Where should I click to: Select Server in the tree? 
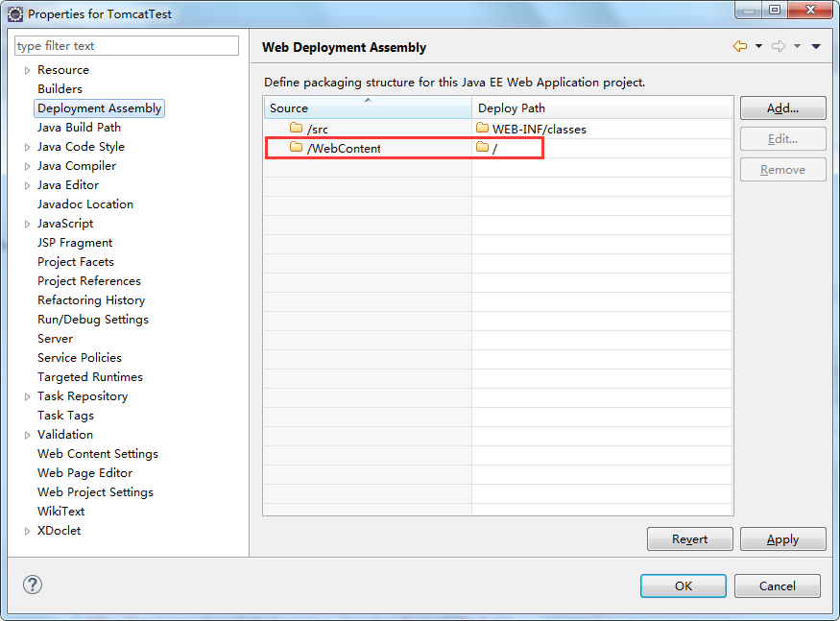pos(55,339)
